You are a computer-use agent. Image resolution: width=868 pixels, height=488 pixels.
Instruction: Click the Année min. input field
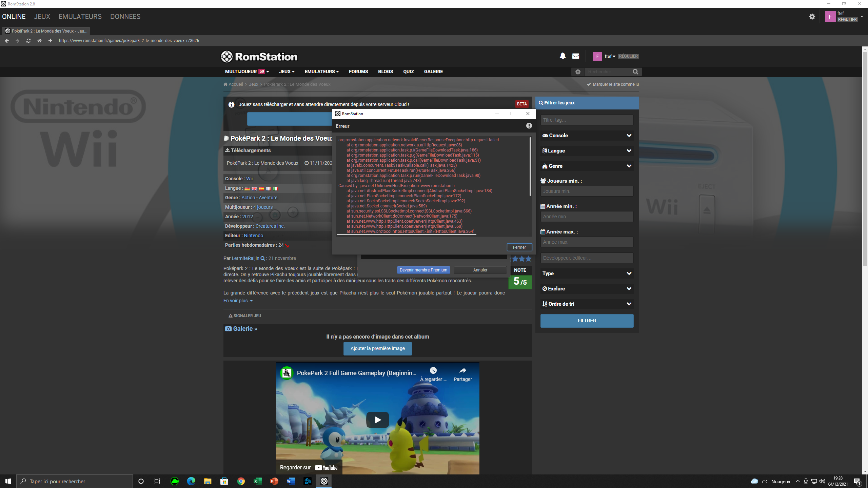(587, 217)
